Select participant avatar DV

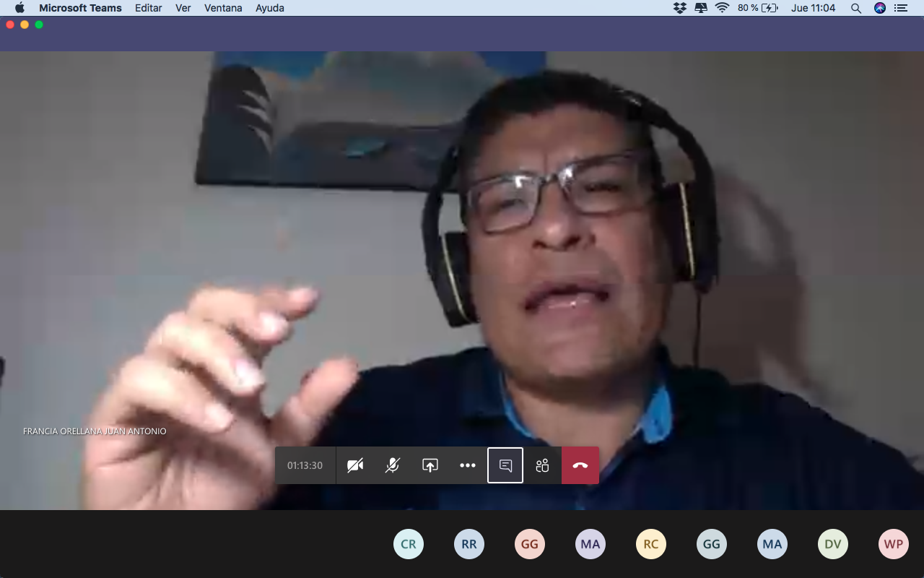click(833, 544)
